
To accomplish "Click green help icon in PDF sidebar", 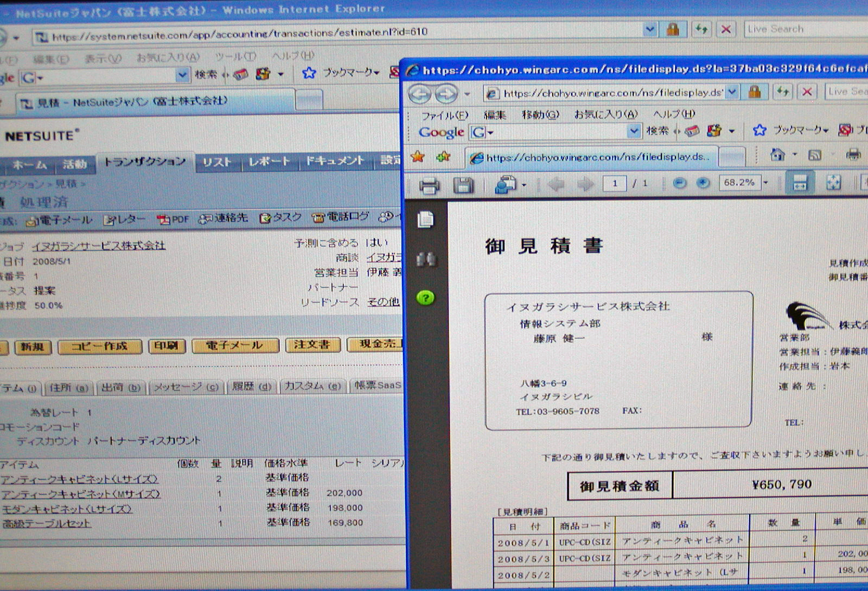I will [426, 297].
